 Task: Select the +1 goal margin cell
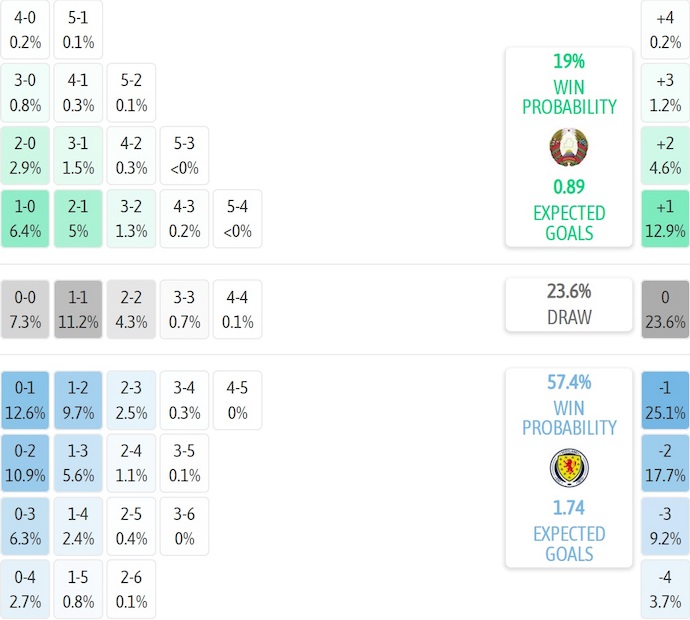(x=665, y=219)
